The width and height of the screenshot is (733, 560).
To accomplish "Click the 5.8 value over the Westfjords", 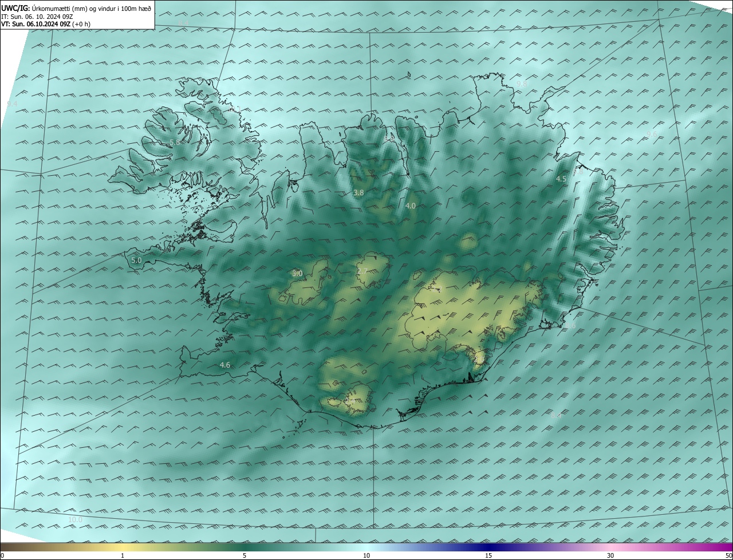I will tap(175, 142).
